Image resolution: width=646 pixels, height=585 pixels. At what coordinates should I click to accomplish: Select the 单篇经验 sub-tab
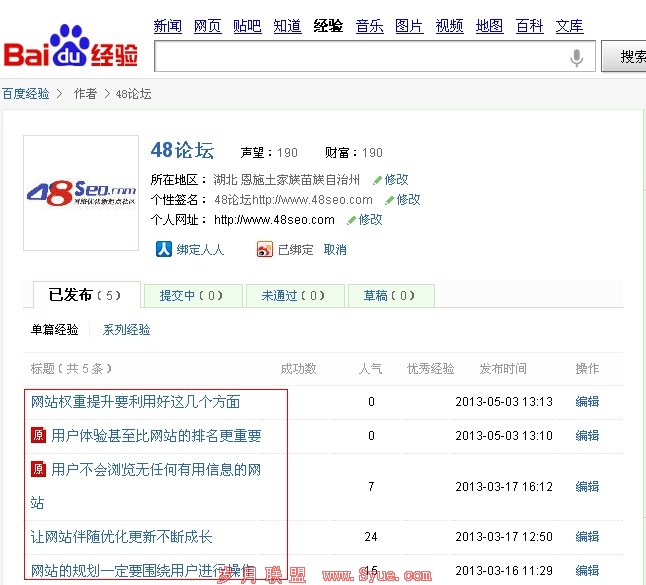(x=54, y=330)
